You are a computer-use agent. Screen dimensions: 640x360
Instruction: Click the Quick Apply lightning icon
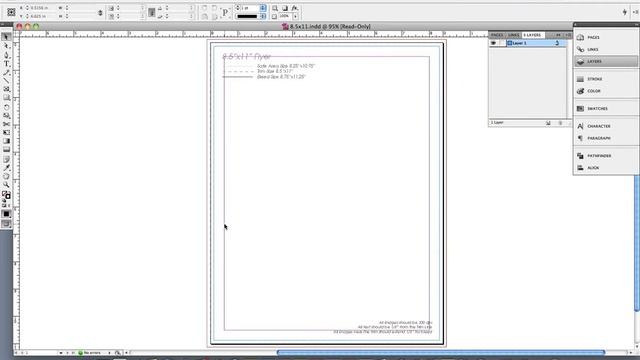click(624, 12)
